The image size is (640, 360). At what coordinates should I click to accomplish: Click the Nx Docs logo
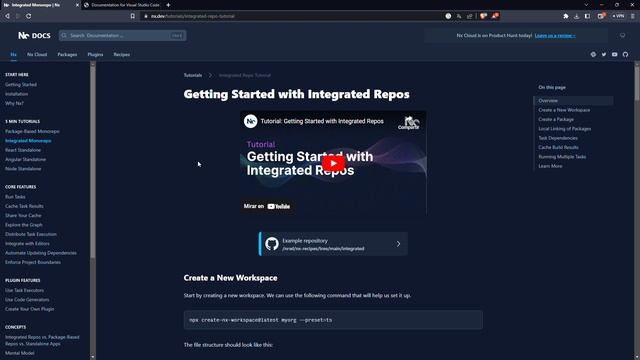click(34, 36)
